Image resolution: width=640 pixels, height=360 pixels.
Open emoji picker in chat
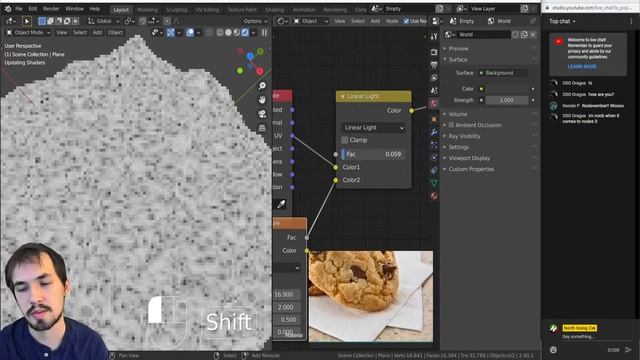point(553,350)
